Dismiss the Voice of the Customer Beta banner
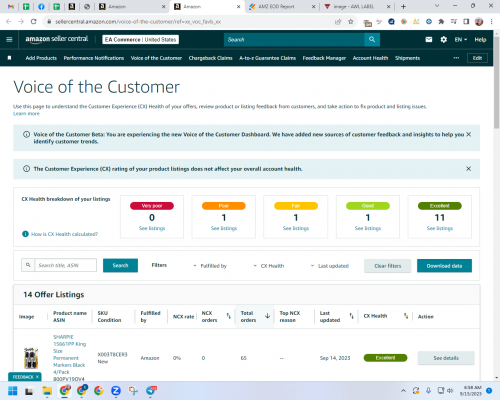 click(468, 134)
